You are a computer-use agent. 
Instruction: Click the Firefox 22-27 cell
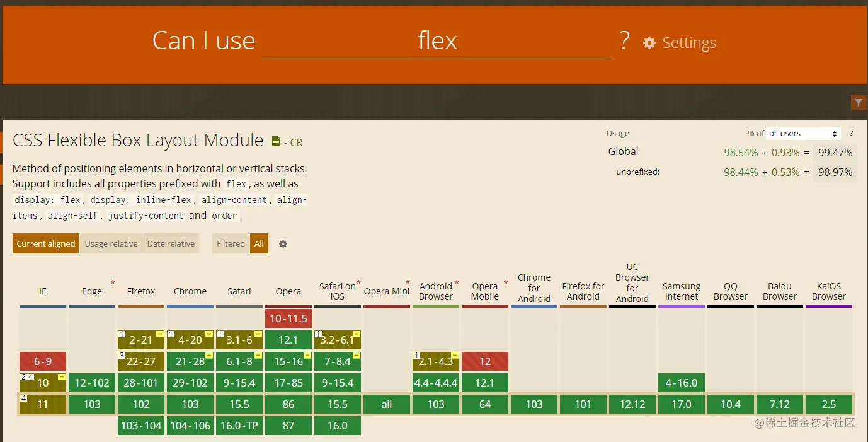click(x=141, y=361)
